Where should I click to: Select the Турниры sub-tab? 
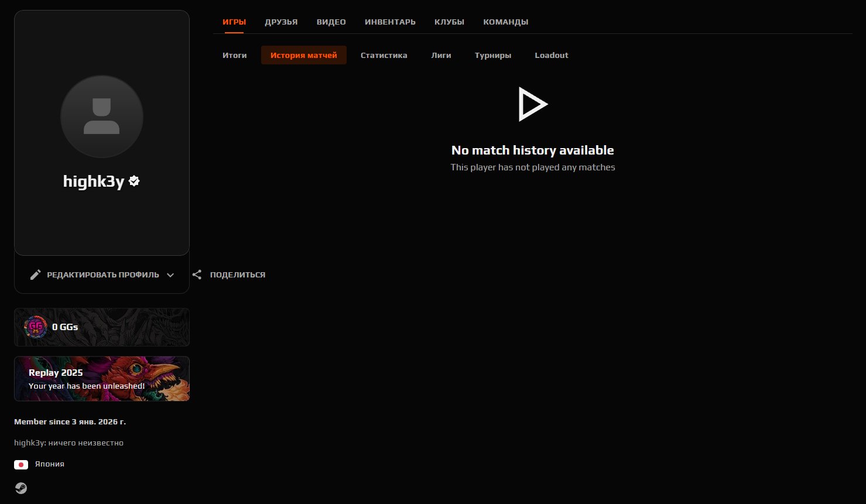[493, 55]
